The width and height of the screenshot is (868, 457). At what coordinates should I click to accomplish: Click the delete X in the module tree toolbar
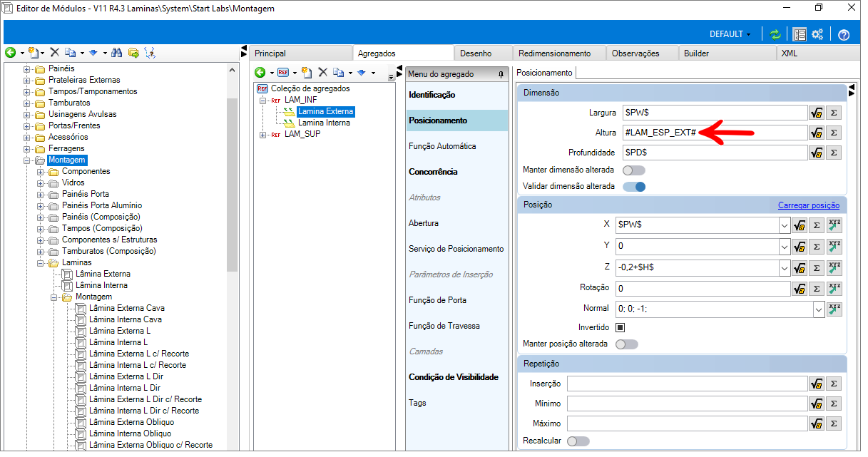pyautogui.click(x=54, y=53)
